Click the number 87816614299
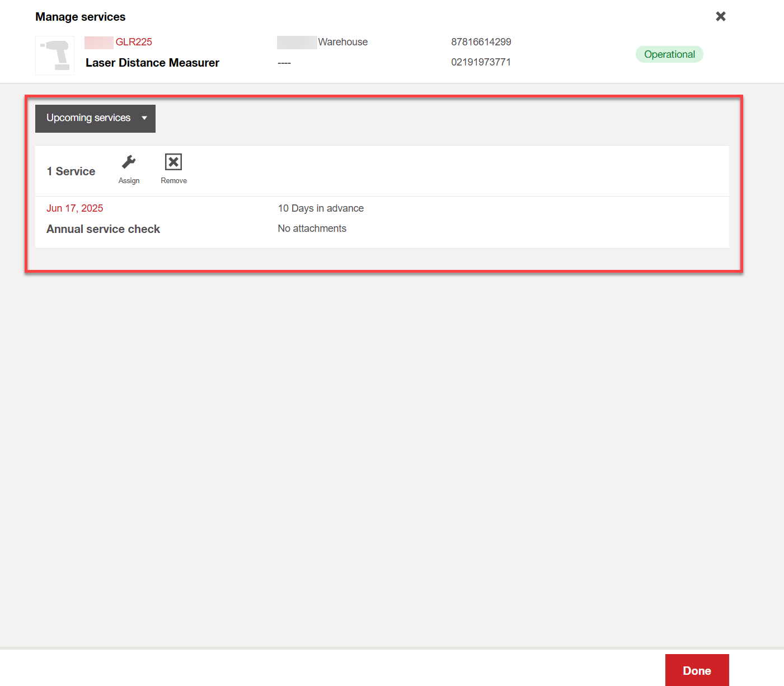The height and width of the screenshot is (686, 784). tap(481, 42)
